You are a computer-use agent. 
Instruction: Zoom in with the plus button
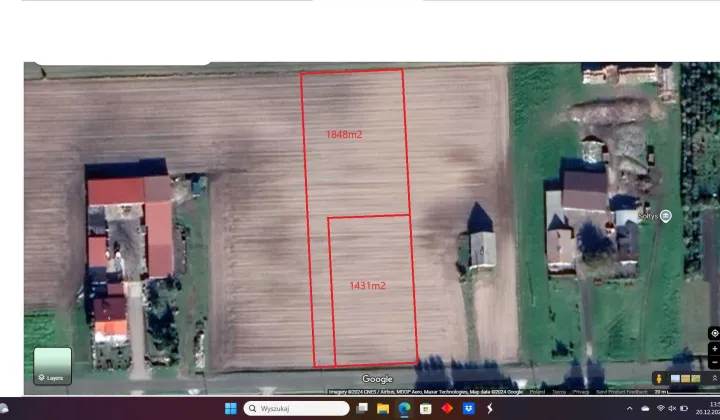[x=714, y=349]
